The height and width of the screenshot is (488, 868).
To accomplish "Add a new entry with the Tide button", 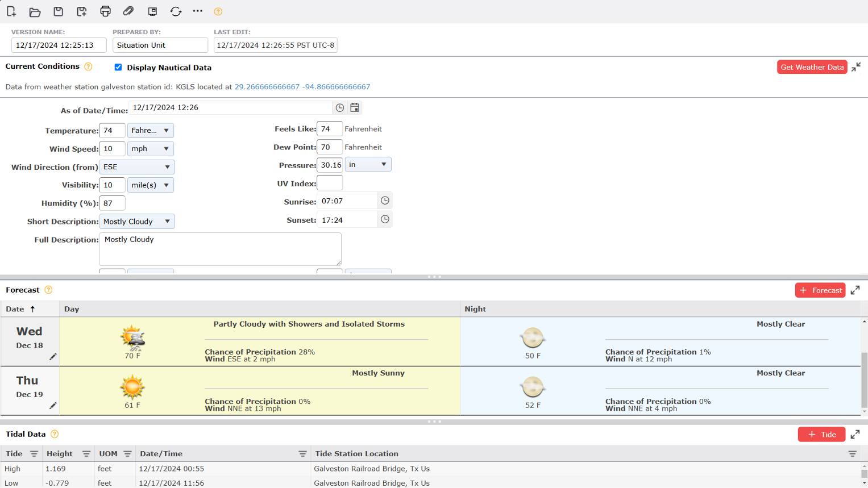I will (x=821, y=434).
